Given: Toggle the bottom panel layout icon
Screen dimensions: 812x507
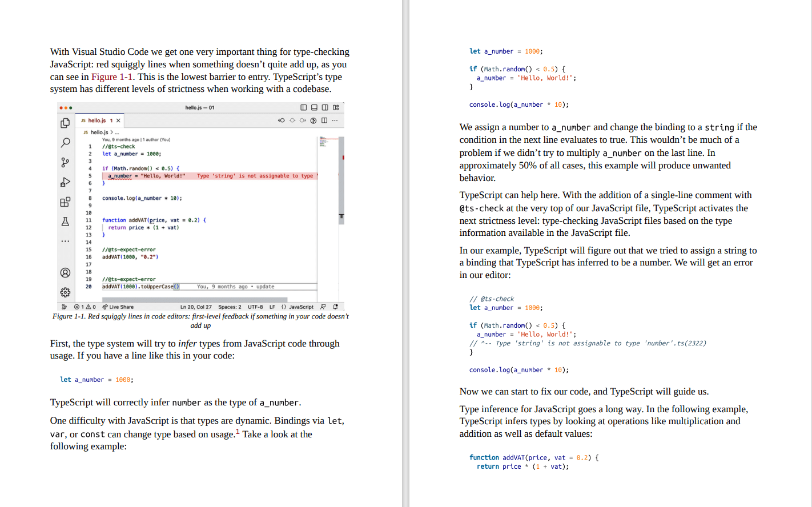Looking at the screenshot, I should click(314, 107).
